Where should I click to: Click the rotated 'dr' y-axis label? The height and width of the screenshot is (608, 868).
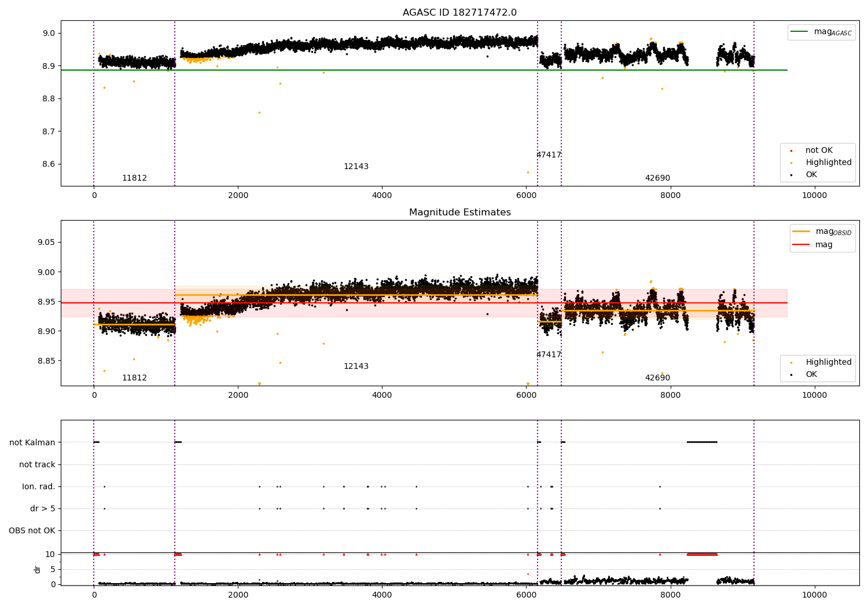[38, 570]
